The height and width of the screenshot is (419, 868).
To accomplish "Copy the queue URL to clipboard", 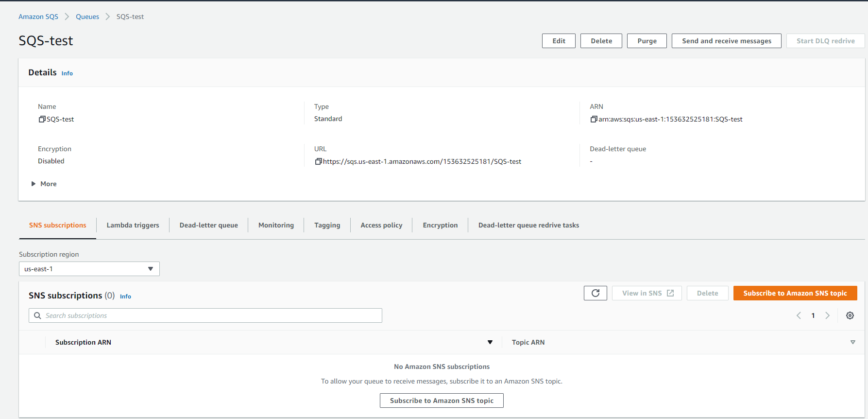I will pyautogui.click(x=318, y=161).
